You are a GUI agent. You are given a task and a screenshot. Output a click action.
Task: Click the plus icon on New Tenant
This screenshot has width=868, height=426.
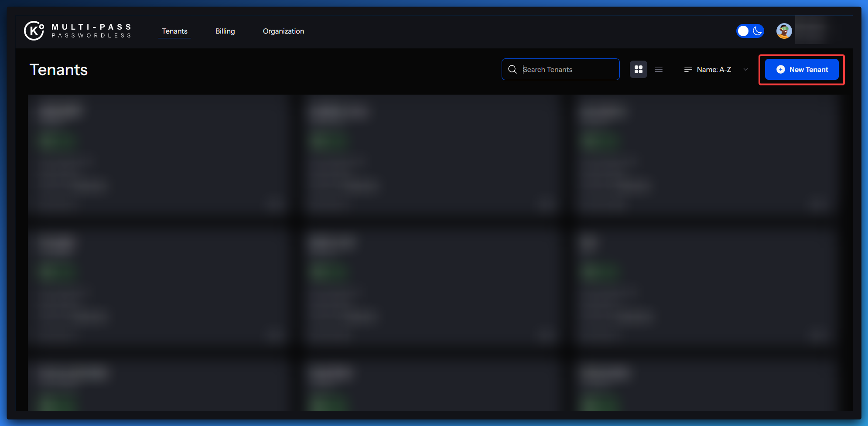point(780,69)
